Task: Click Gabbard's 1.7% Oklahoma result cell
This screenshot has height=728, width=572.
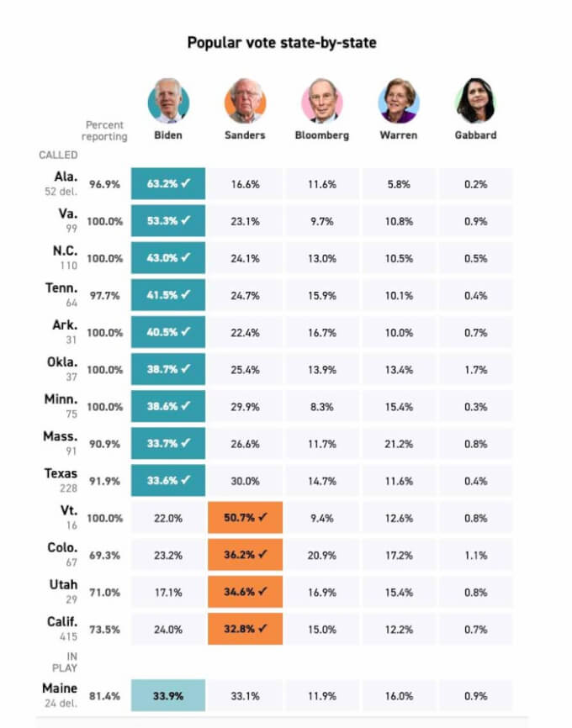Action: pos(475,370)
